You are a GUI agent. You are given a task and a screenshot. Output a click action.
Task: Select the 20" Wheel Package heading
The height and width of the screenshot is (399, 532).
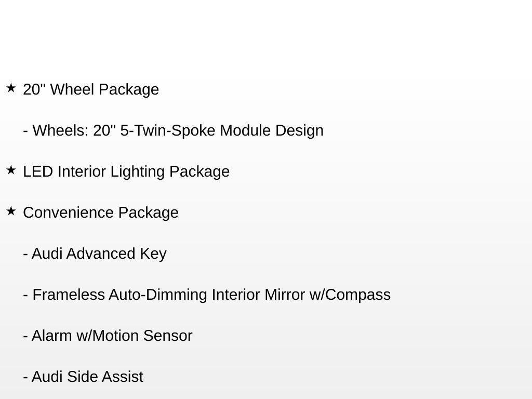pyautogui.click(x=91, y=89)
